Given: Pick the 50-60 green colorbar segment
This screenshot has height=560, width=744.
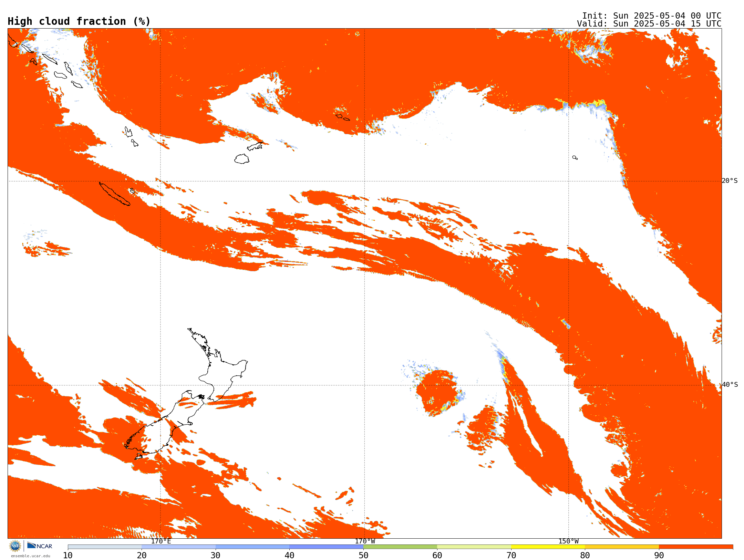Looking at the screenshot, I should pyautogui.click(x=400, y=547).
